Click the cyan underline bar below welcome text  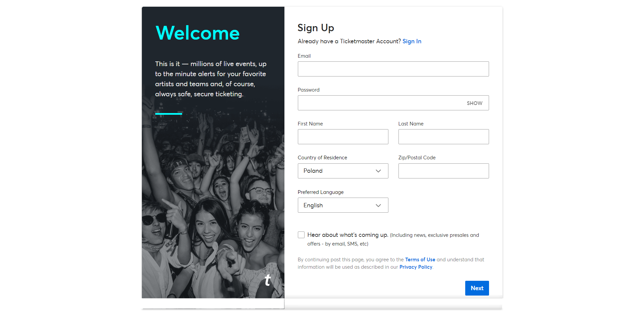[x=169, y=114]
